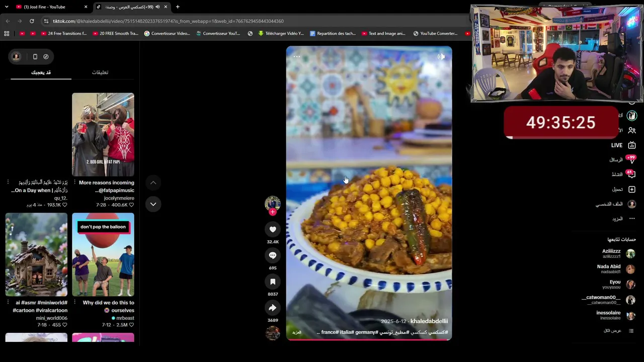The height and width of the screenshot is (362, 644).
Task: Open options dots for 'ai #asmr #miniworld'
Action: pos(9,303)
